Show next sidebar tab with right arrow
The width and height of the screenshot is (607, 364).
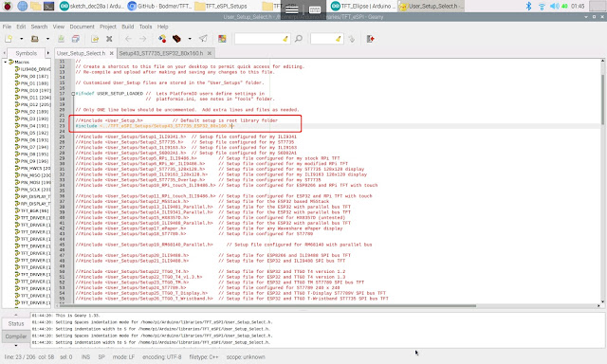[48, 53]
